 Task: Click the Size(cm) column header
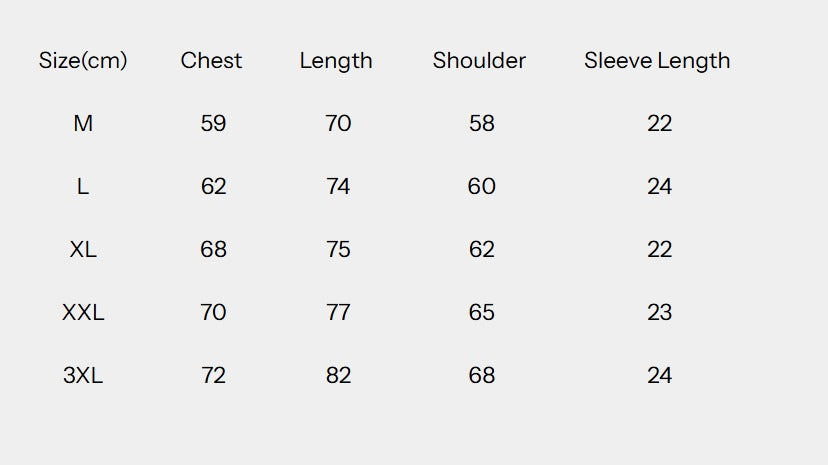click(83, 61)
